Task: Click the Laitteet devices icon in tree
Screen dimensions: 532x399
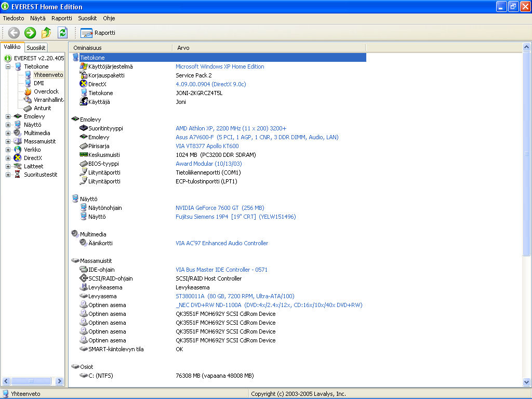Action: pyautogui.click(x=18, y=166)
